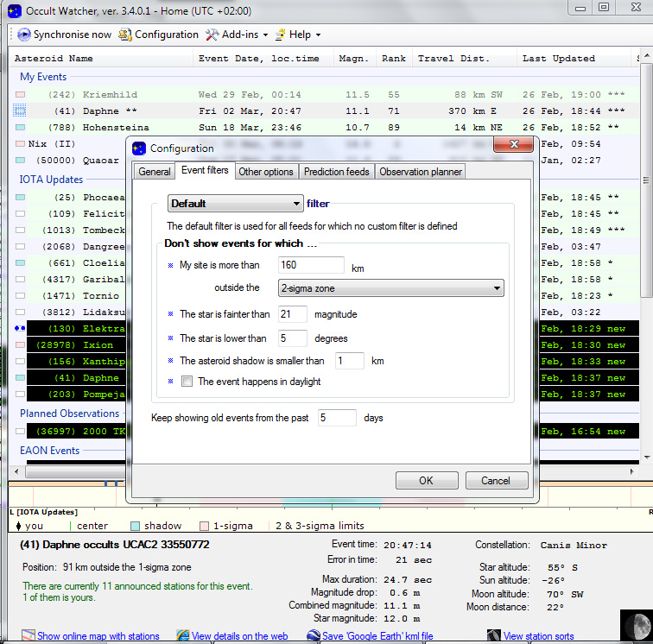Image resolution: width=653 pixels, height=644 pixels.
Task: Click the Occult Watcher title bar icon
Action: point(15,11)
